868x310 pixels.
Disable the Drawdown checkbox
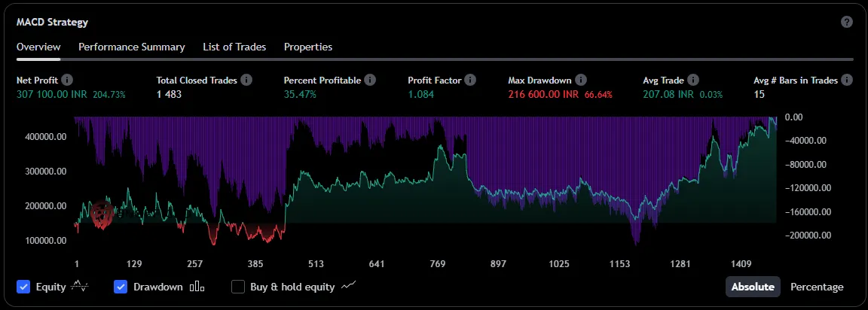coord(121,287)
